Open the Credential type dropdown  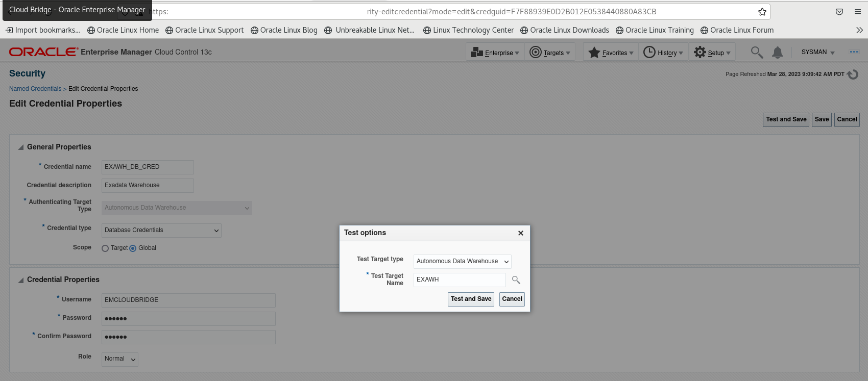pyautogui.click(x=161, y=230)
